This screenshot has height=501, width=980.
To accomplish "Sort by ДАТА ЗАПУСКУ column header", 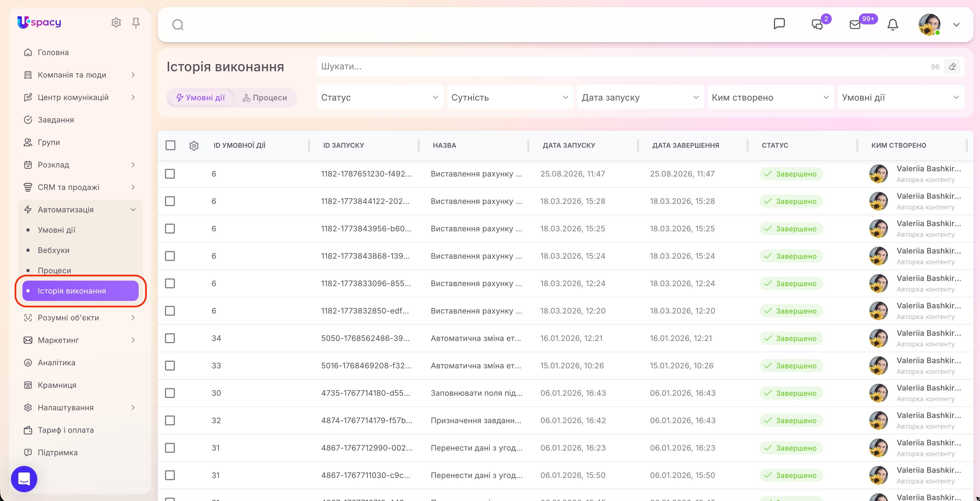I will (x=569, y=145).
